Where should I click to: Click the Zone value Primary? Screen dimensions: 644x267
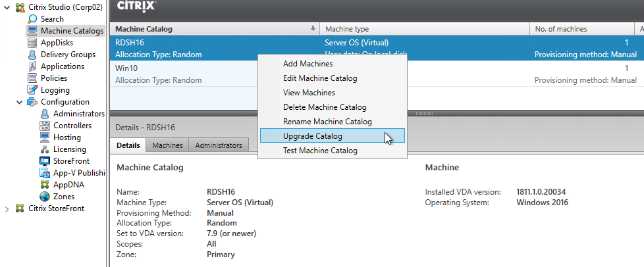point(221,255)
